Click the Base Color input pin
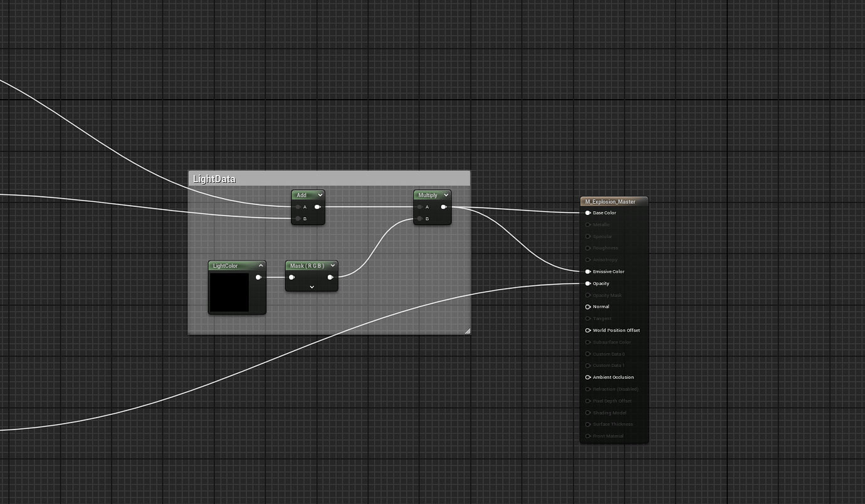 pyautogui.click(x=588, y=213)
